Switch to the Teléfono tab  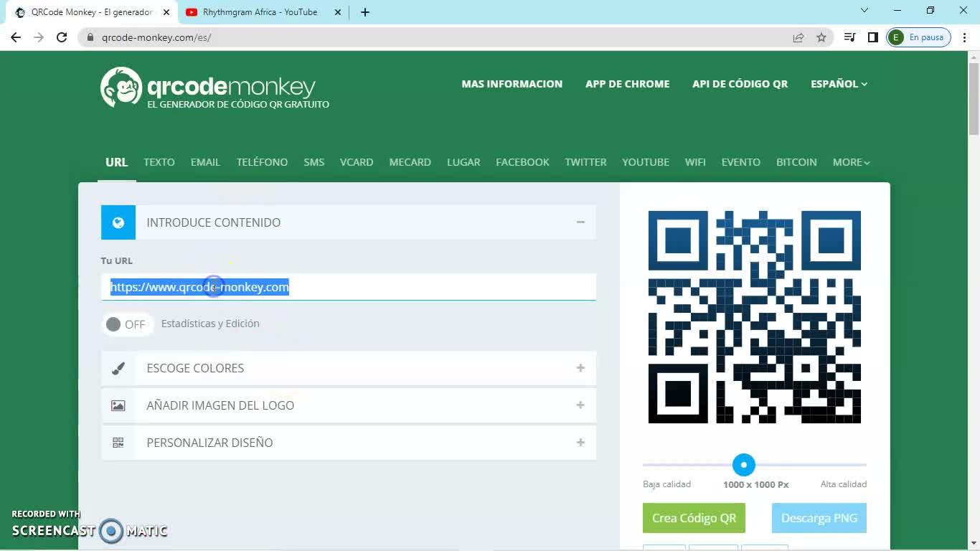pyautogui.click(x=262, y=162)
